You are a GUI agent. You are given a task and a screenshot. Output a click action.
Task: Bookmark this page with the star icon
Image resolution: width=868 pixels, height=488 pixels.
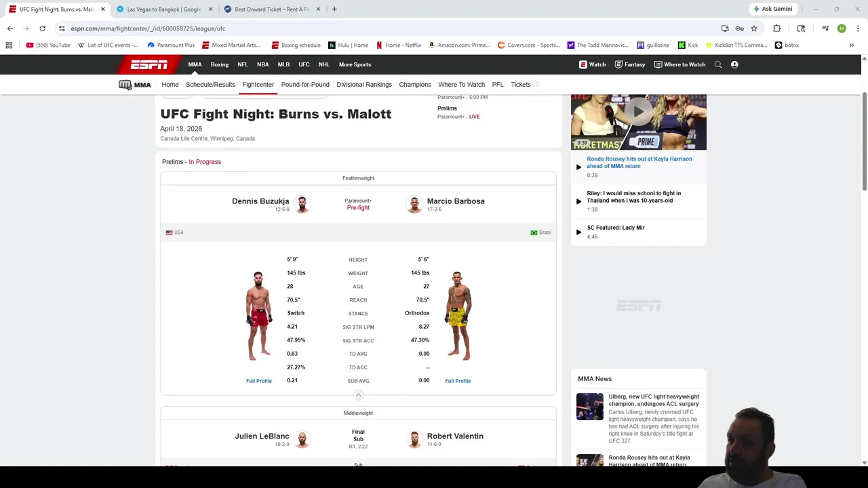point(753,28)
